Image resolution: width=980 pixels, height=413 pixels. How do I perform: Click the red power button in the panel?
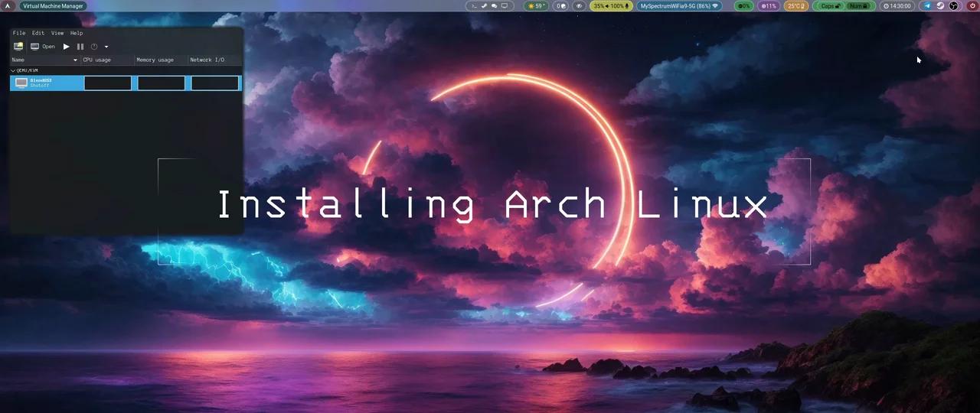click(x=972, y=5)
